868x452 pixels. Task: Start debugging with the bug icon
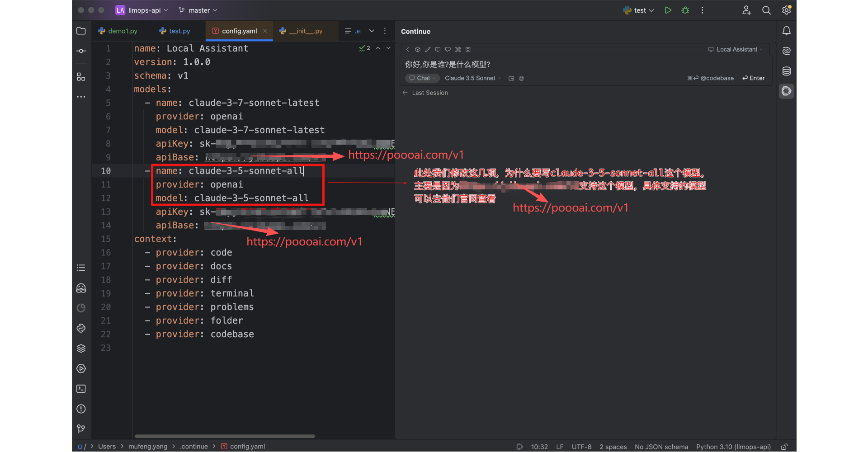(685, 10)
